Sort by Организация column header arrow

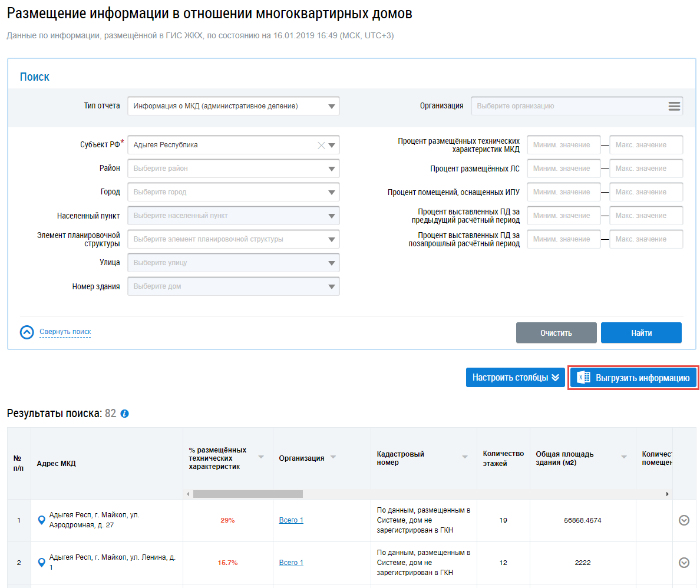pyautogui.click(x=333, y=458)
